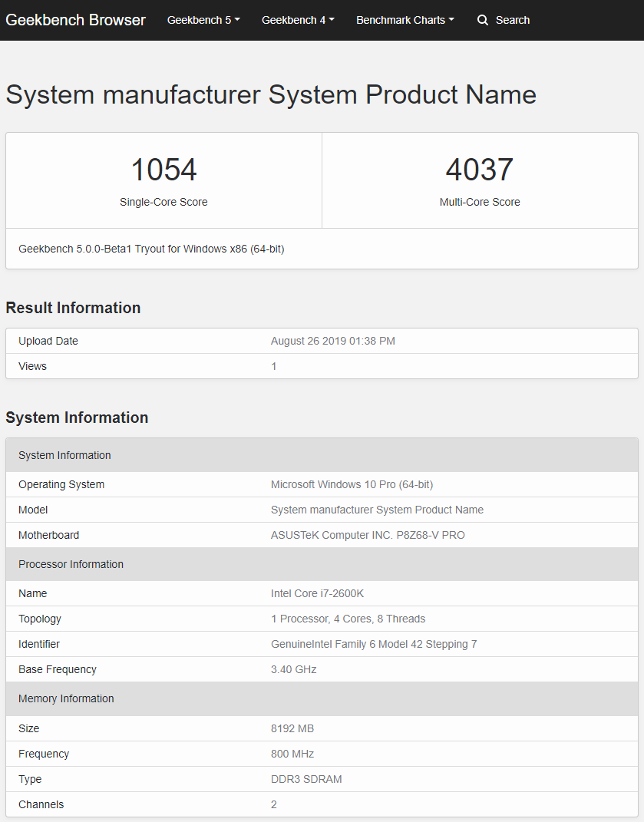Expand the Geekbench 5 dropdown menu
644x822 pixels.
203,20
